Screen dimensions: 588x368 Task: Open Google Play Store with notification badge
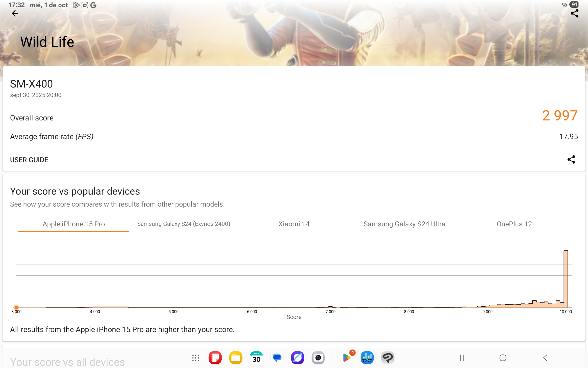[x=347, y=358]
